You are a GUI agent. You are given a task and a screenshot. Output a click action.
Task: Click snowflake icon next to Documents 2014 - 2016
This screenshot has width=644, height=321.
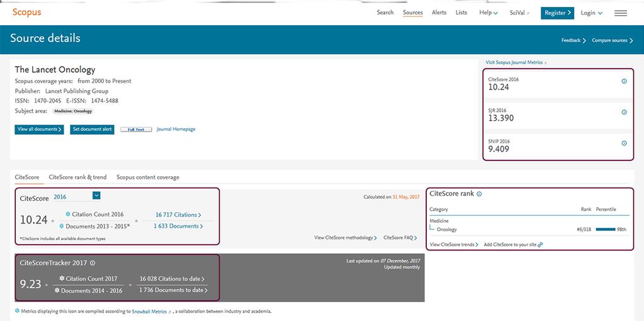pyautogui.click(x=57, y=290)
